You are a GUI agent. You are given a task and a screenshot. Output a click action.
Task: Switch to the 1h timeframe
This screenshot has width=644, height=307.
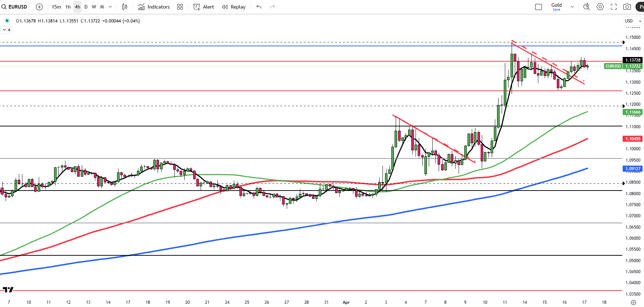(68, 7)
